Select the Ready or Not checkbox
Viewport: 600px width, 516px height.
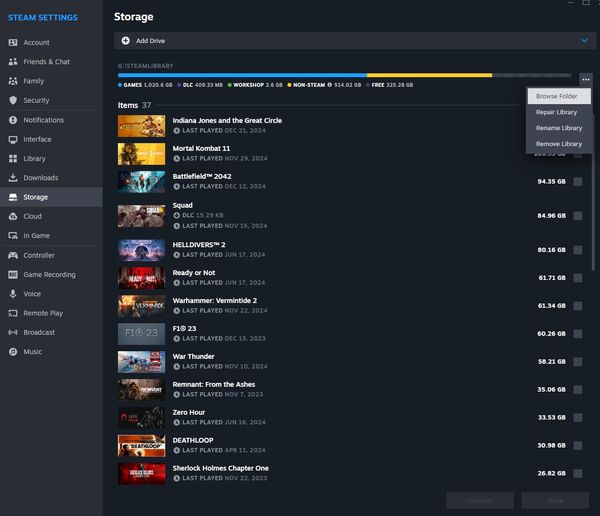(578, 278)
